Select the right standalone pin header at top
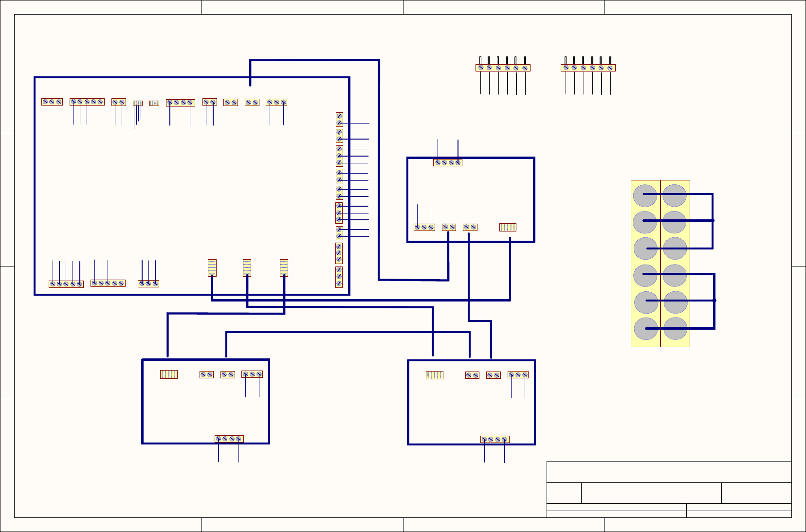Screen dimensions: 806x532 click(588, 68)
